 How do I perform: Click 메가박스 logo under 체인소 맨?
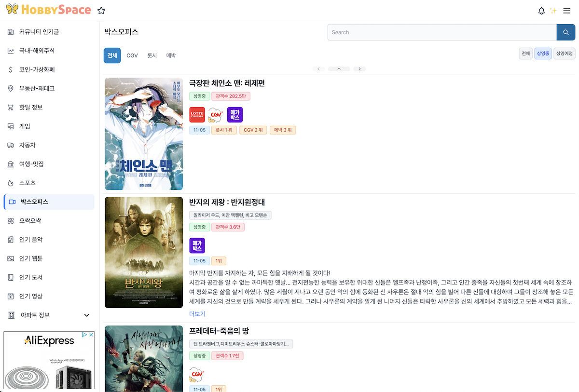tap(235, 115)
